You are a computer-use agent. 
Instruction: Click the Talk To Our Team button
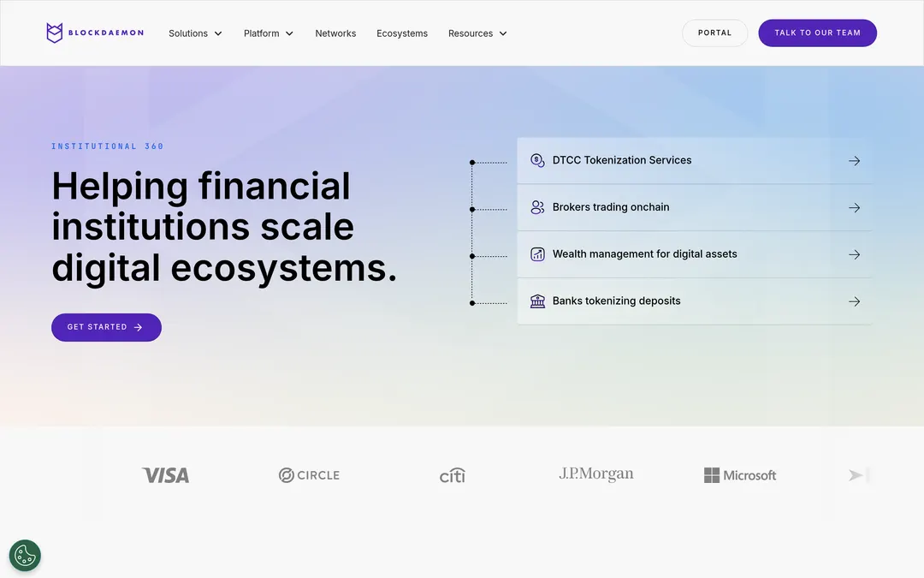point(817,33)
